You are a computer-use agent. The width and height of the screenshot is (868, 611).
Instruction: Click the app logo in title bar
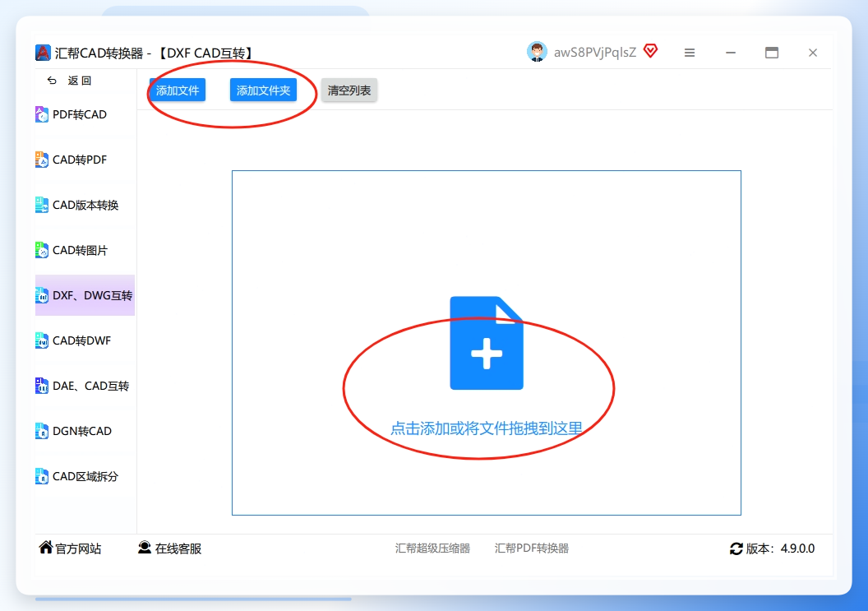43,53
